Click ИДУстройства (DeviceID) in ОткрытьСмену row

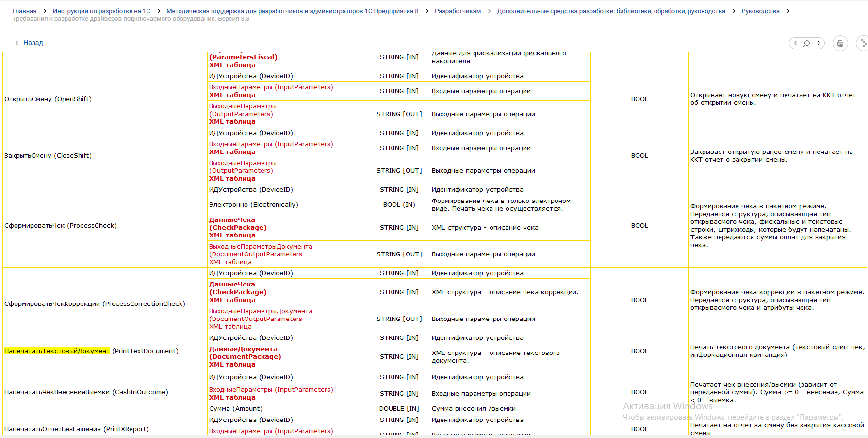(251, 76)
